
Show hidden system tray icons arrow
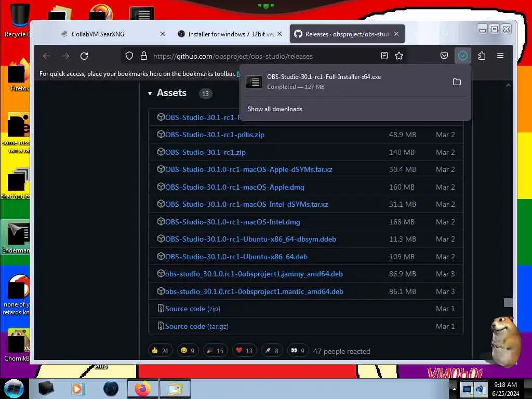coord(454,389)
